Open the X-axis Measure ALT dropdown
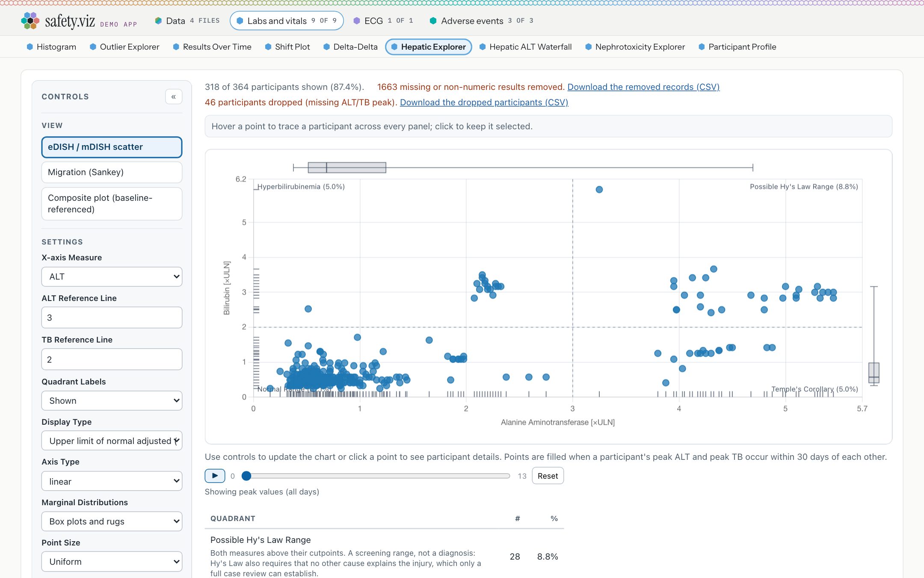924x578 pixels. [112, 277]
